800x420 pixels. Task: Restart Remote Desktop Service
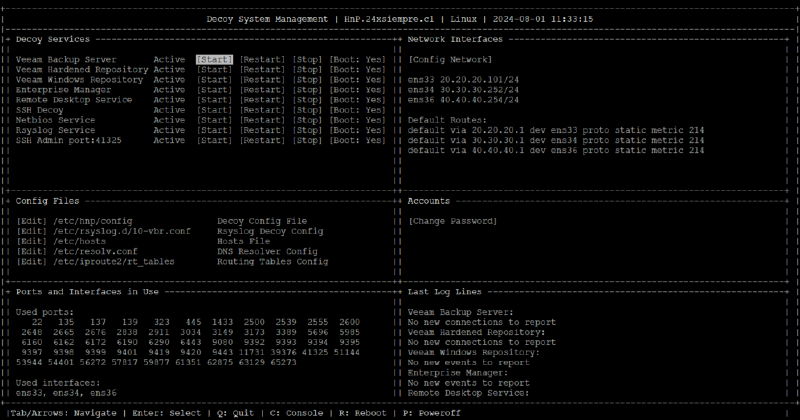pos(262,100)
